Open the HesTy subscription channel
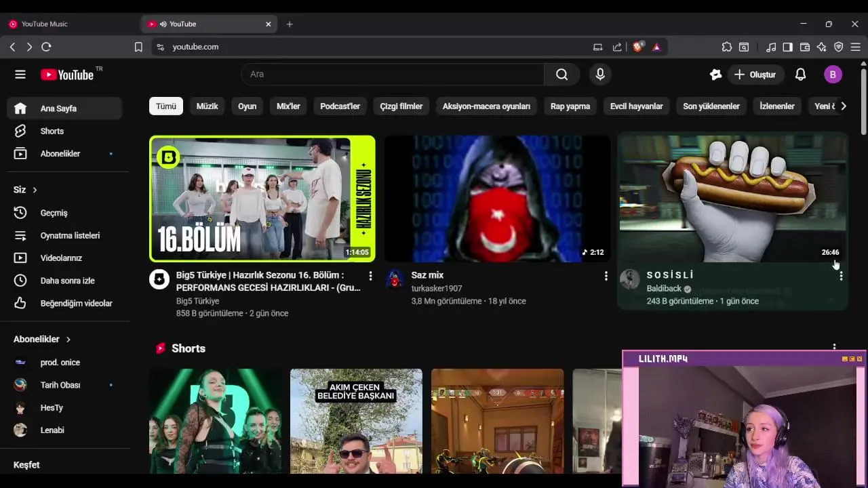This screenshot has width=868, height=488. (x=64, y=408)
